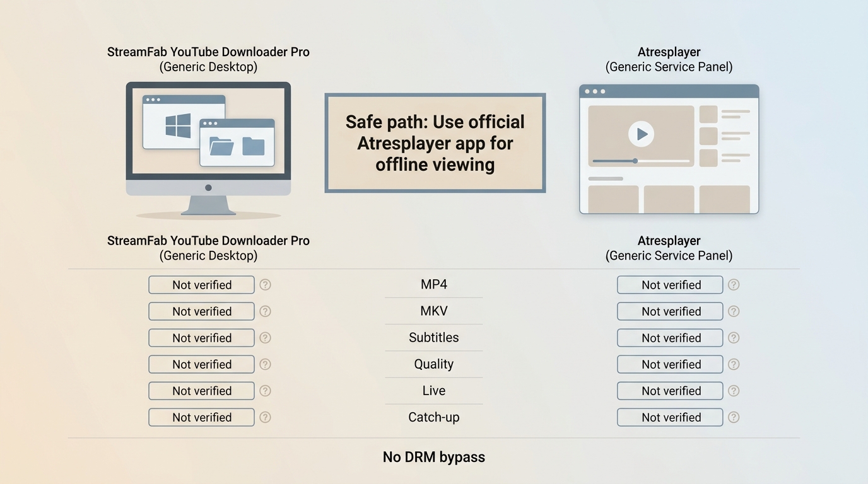Screen dimensions: 868x484
Task: Select StreamFab's Not verified box for MKV
Action: pyautogui.click(x=202, y=311)
